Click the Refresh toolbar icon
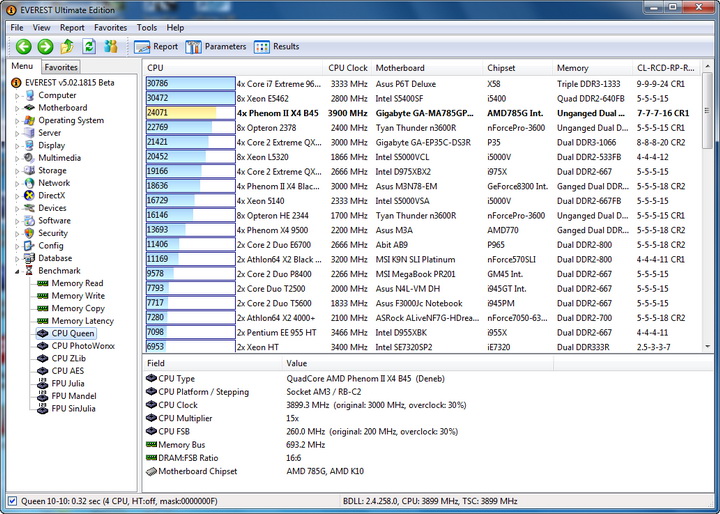This screenshot has width=720, height=514. [89, 46]
